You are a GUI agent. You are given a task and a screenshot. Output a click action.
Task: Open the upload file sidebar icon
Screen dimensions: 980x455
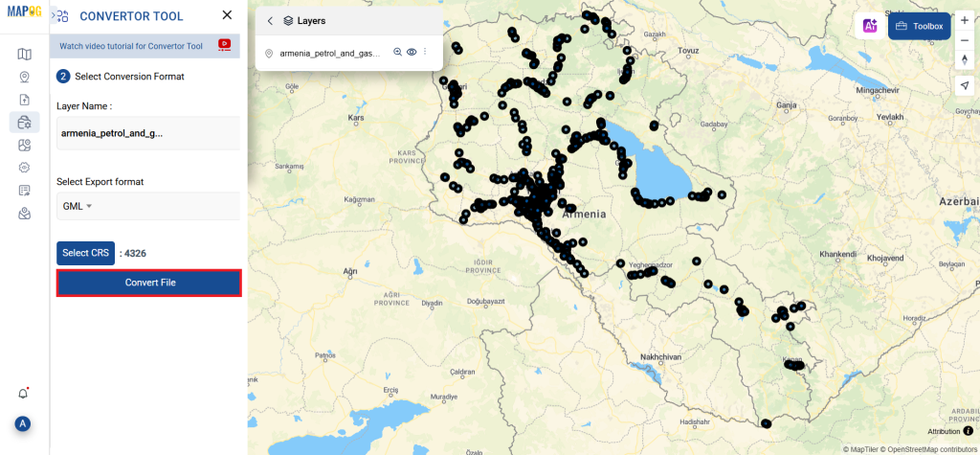pos(24,100)
